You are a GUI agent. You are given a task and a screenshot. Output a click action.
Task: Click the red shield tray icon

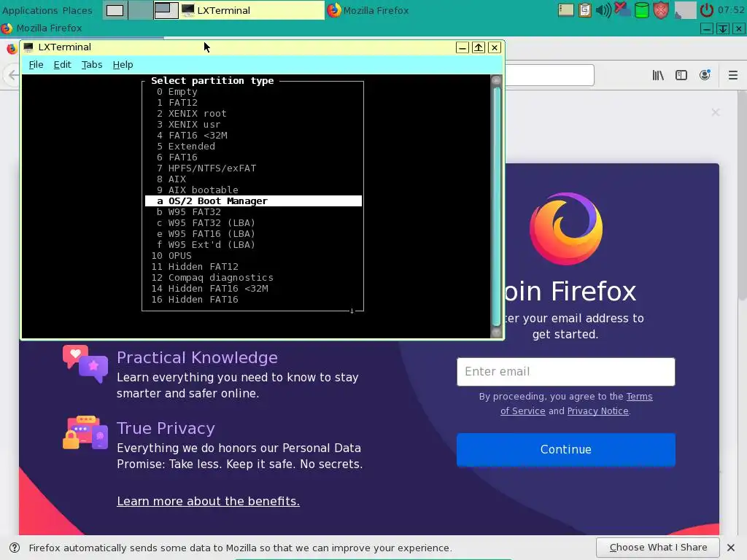click(661, 10)
